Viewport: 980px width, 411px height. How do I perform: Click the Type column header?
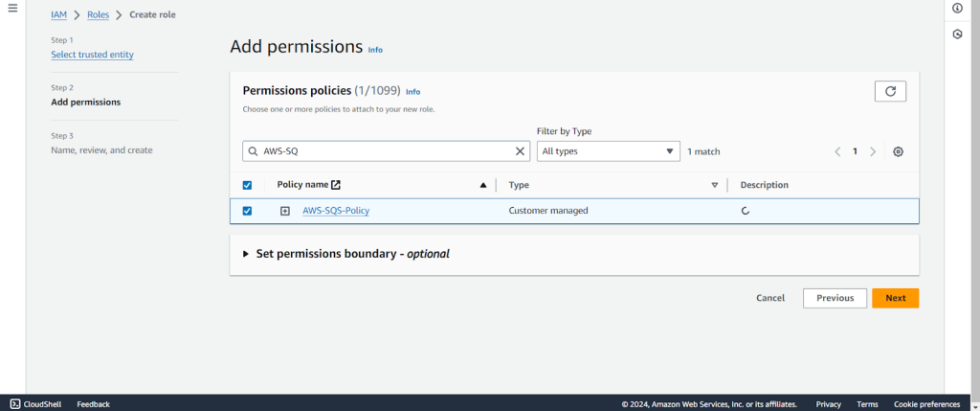tap(519, 185)
